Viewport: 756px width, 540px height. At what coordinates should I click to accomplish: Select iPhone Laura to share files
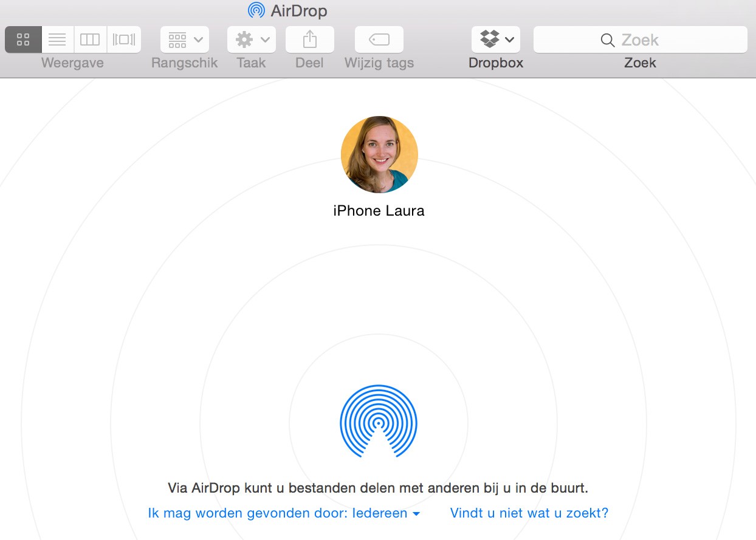(x=379, y=154)
